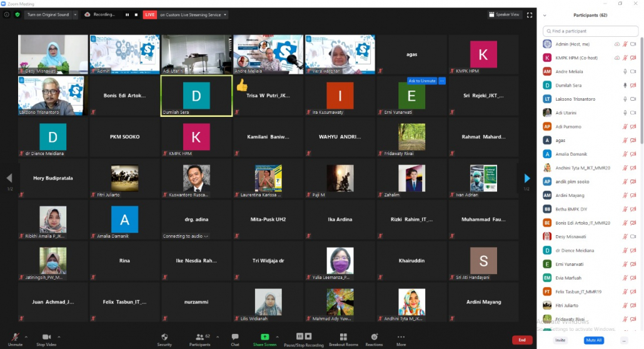Collapse the Participants panel chevron
644x349 pixels.
545,15
